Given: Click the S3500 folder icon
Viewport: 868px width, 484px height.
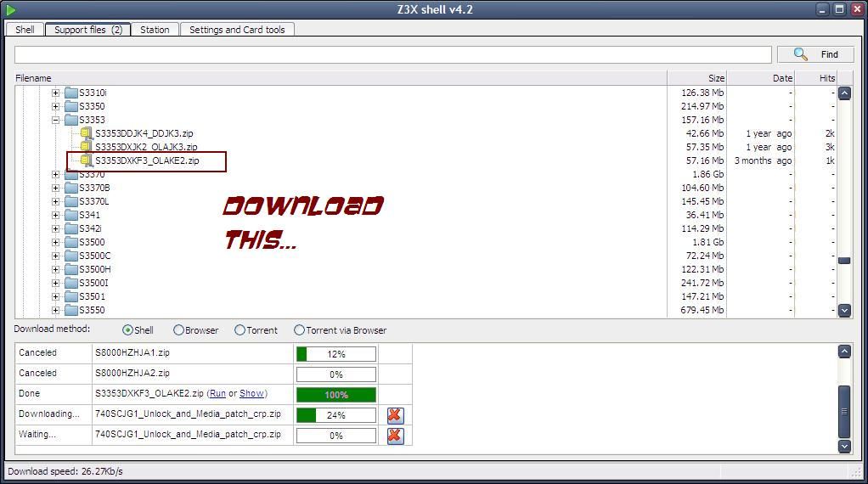Looking at the screenshot, I should 71,242.
